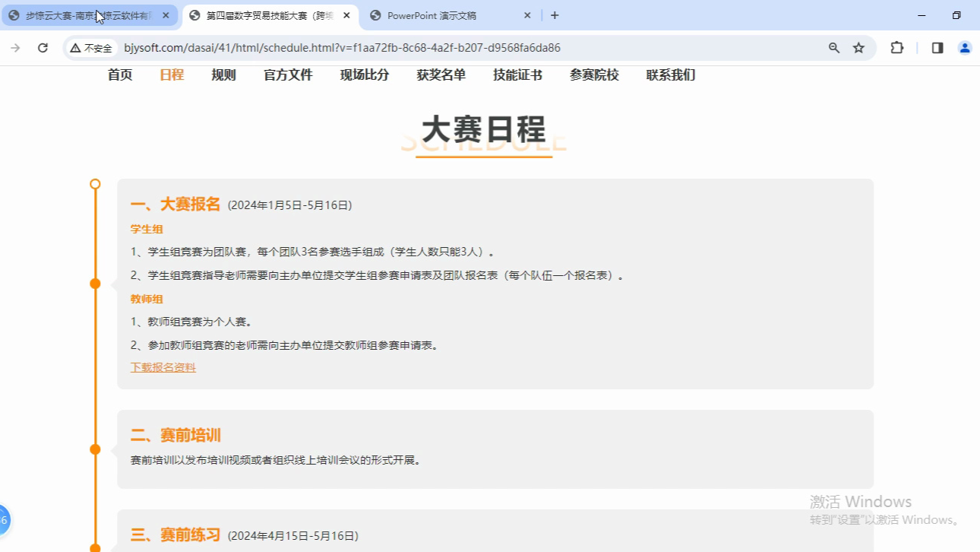Click the 不安全 site security warning icon
Viewport: 980px width, 552px height.
(x=92, y=48)
